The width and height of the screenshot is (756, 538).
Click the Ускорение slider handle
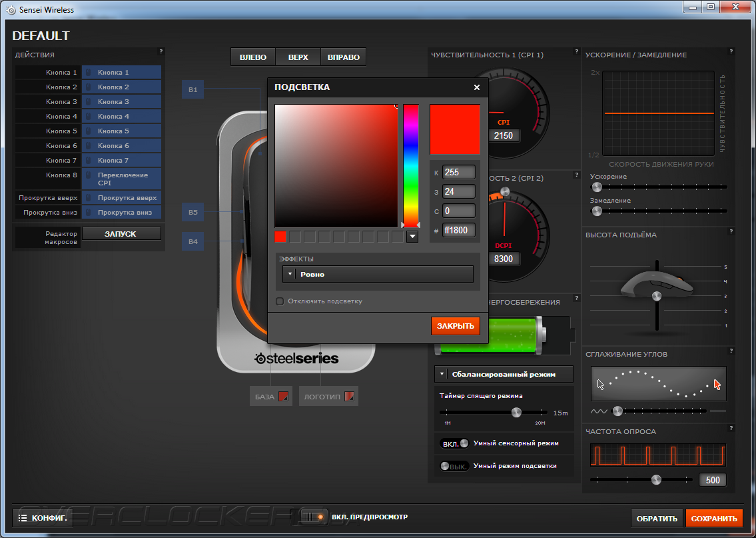(597, 187)
